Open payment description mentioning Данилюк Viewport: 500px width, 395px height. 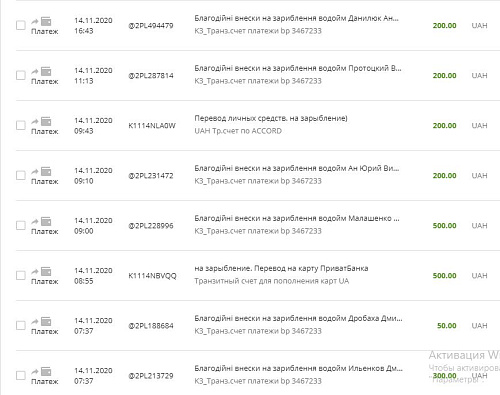point(296,18)
